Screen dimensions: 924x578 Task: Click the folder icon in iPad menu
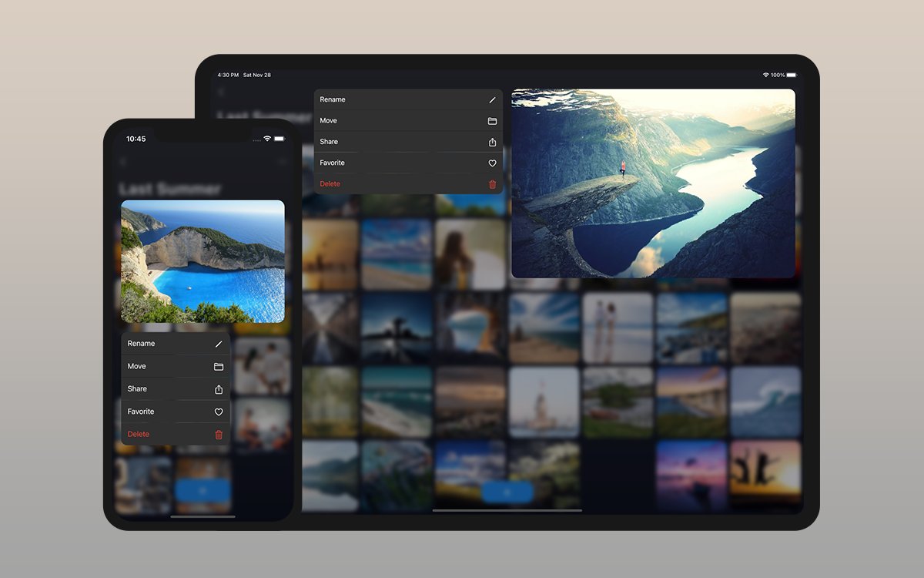(x=492, y=121)
